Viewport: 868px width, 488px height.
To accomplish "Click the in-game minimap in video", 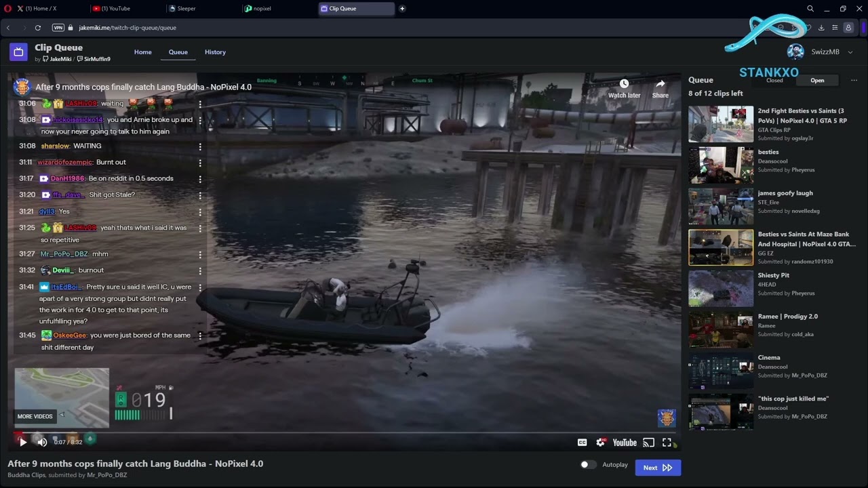I will (62, 398).
